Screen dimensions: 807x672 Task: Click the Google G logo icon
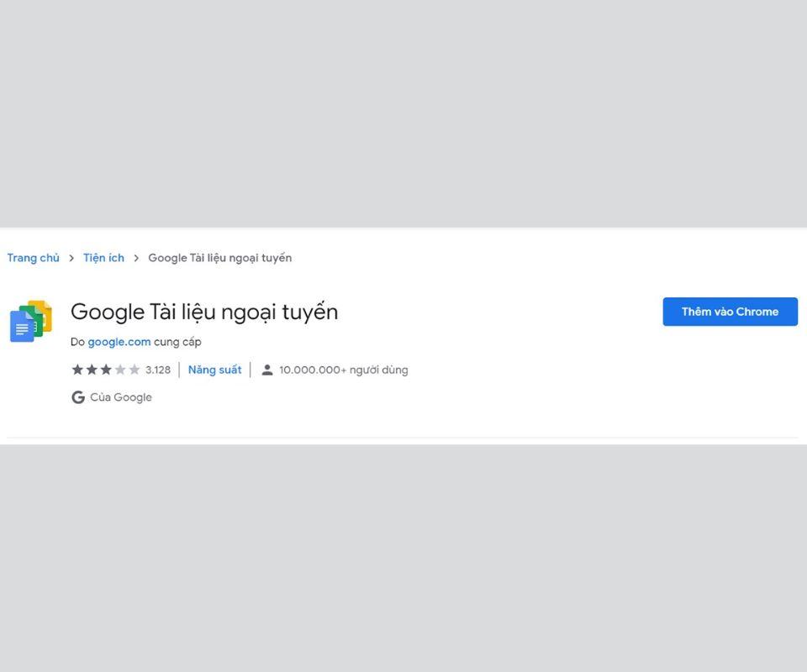(x=78, y=397)
